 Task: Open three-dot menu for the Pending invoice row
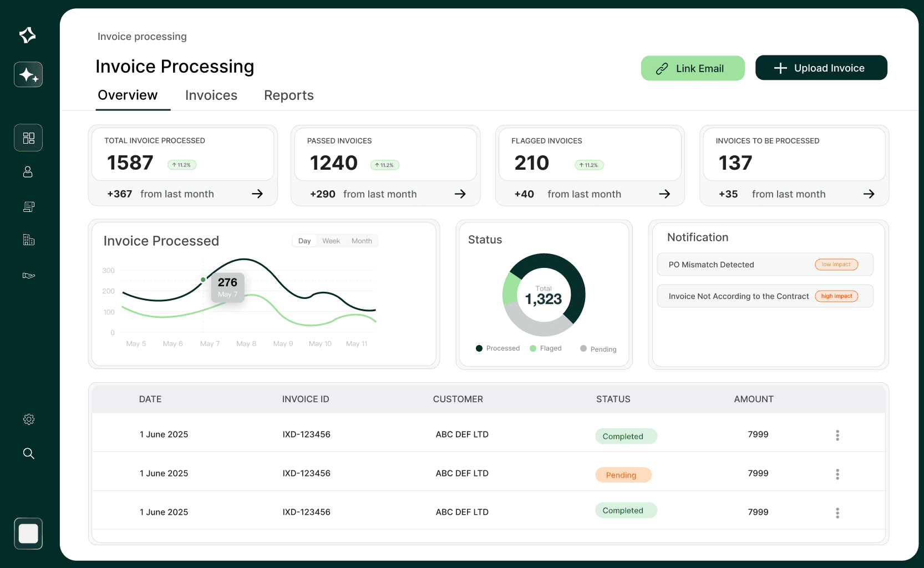837,474
